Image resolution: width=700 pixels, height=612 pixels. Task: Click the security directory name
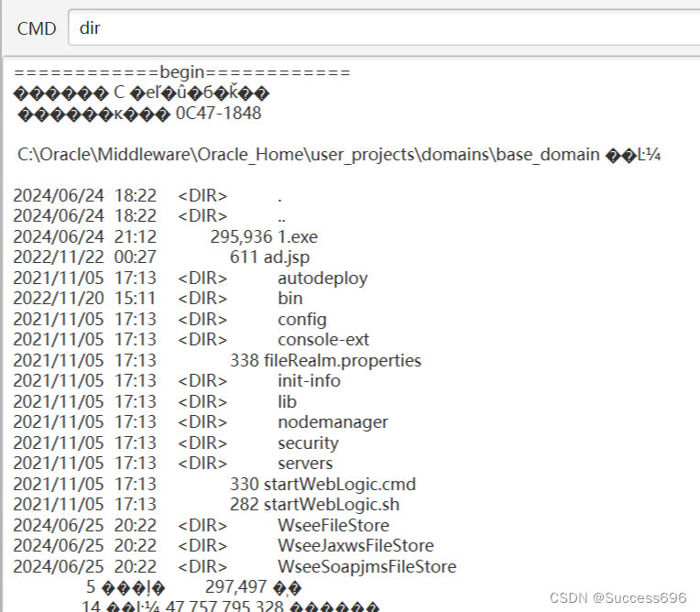[308, 443]
